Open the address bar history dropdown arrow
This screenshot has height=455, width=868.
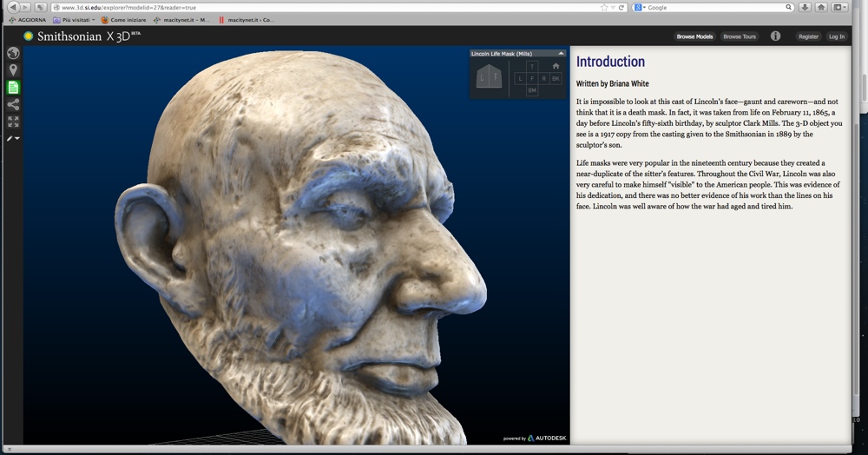coord(614,8)
